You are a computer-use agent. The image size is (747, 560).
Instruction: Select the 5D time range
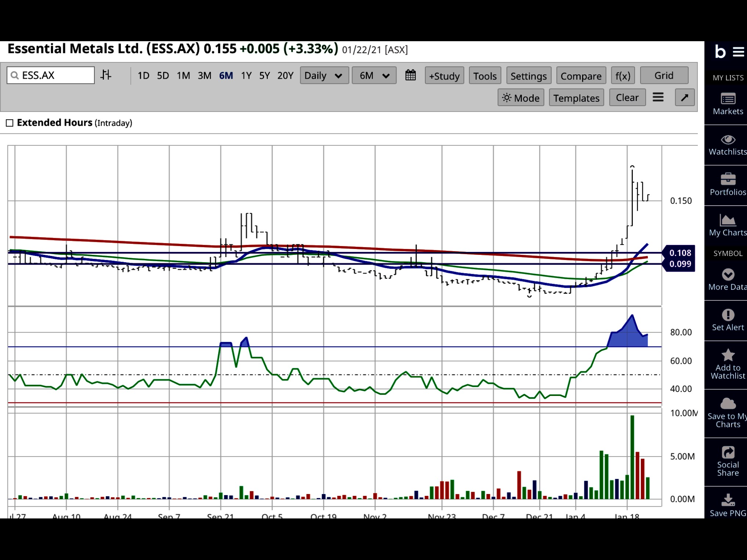click(x=163, y=75)
